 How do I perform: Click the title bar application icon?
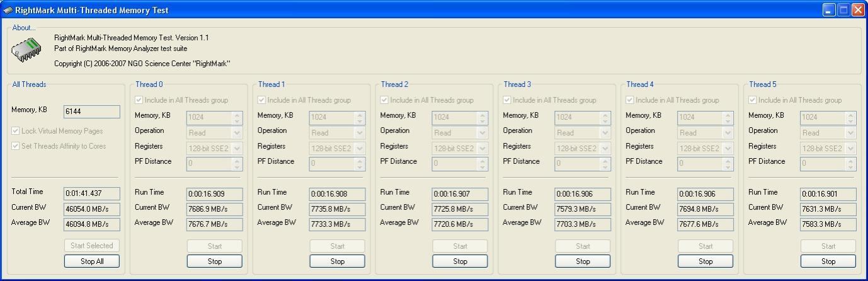pos(8,10)
